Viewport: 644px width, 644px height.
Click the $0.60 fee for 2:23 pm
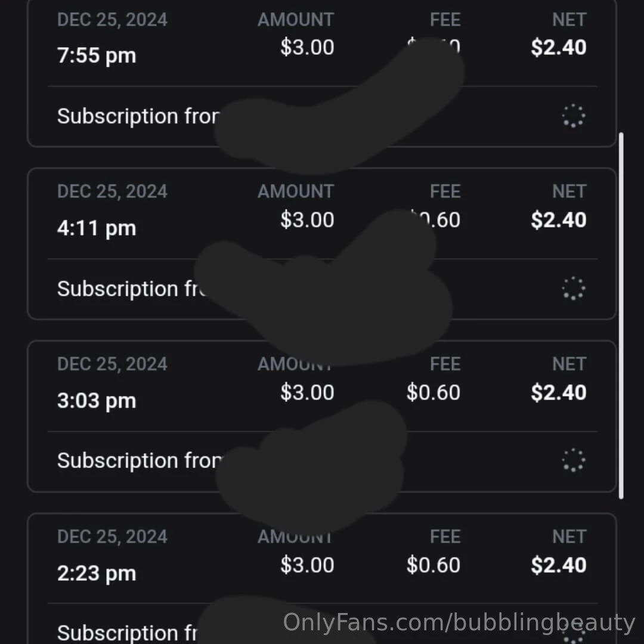point(433,565)
